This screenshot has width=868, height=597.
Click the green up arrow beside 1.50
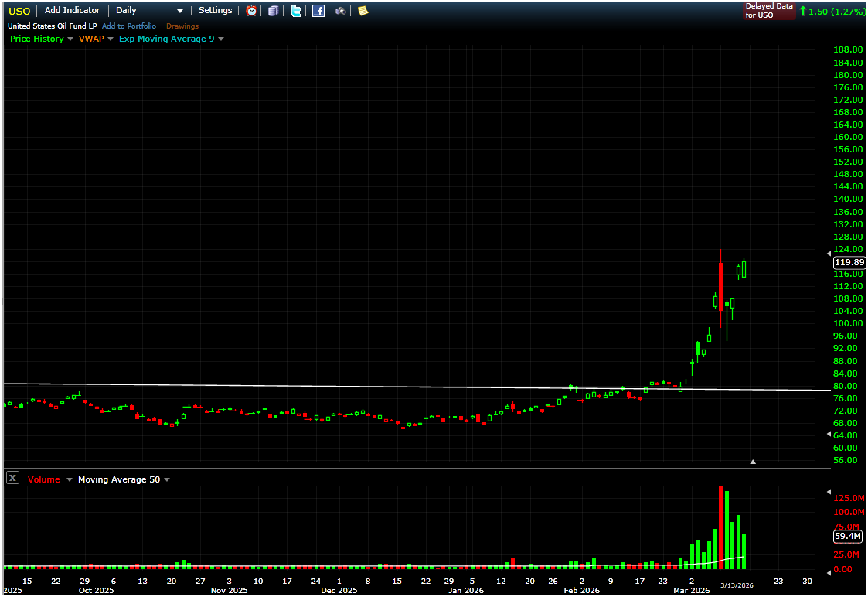[x=802, y=11]
